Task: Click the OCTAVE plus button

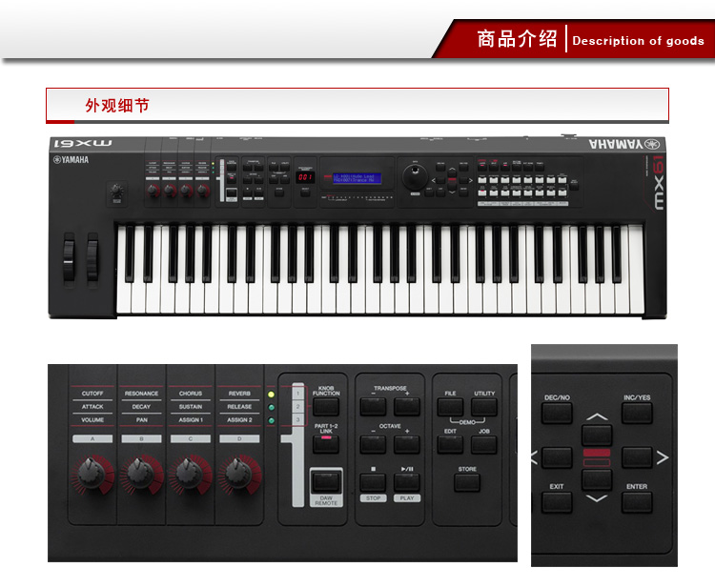Action: pos(407,444)
